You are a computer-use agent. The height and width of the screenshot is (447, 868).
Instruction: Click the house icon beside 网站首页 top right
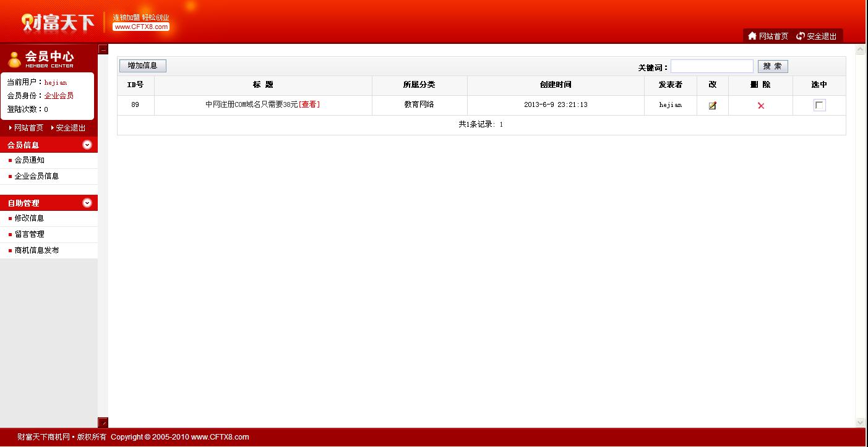click(x=752, y=35)
